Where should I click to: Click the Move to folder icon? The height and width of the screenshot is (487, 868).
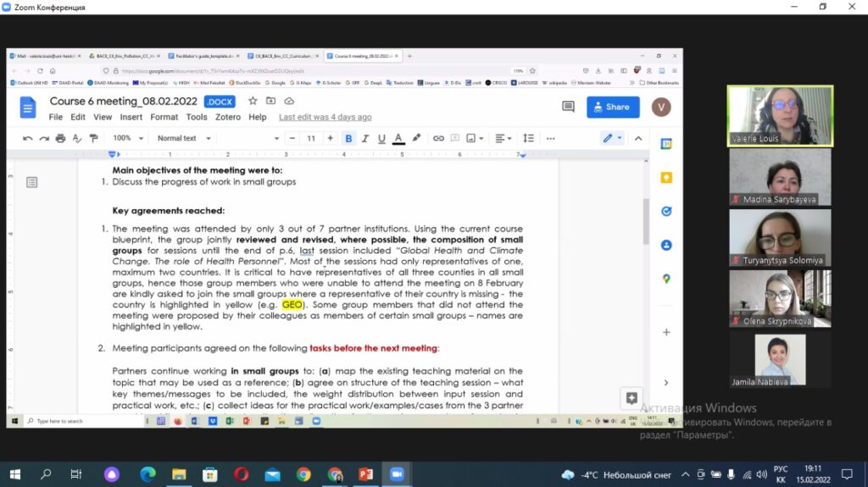270,102
